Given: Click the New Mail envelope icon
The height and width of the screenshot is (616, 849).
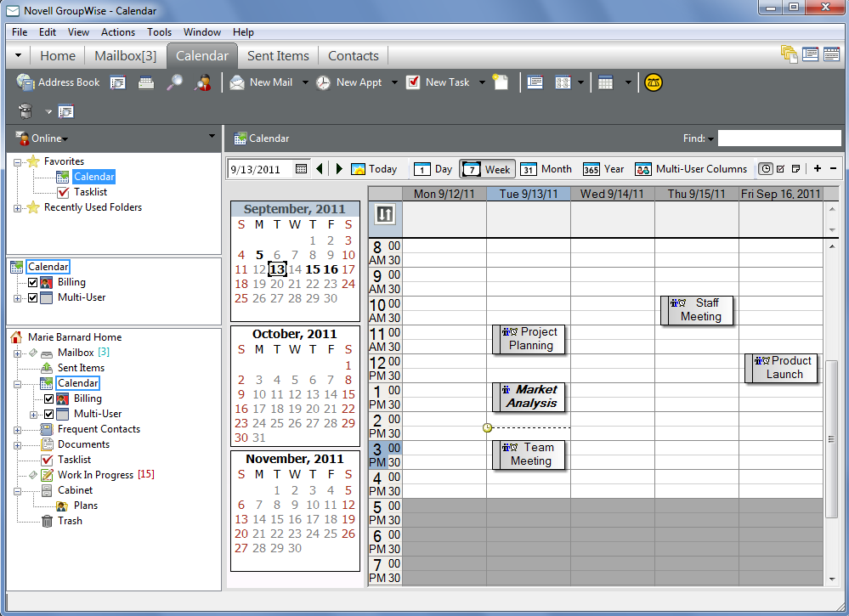Looking at the screenshot, I should (237, 82).
